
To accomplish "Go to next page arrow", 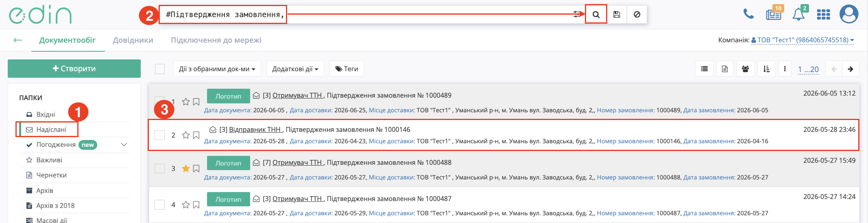I will [x=851, y=69].
